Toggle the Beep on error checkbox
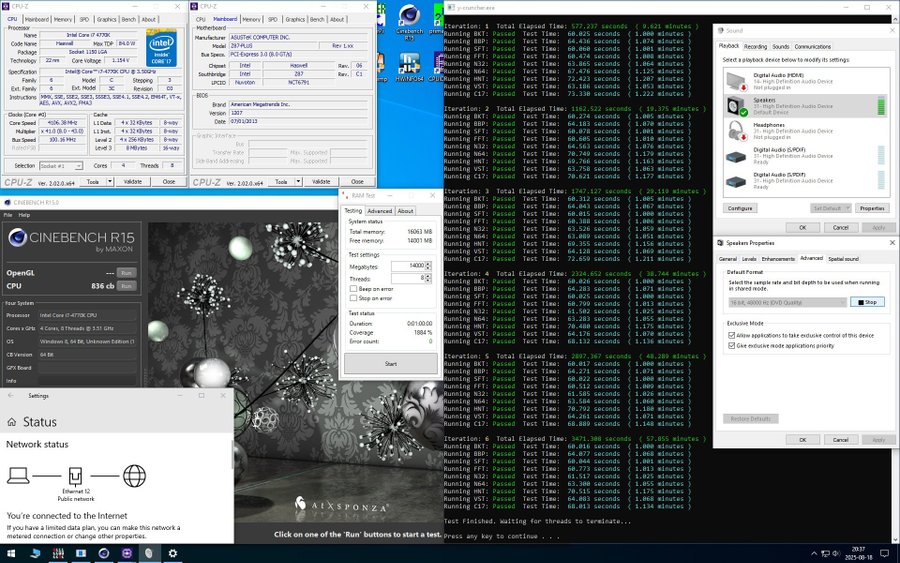The height and width of the screenshot is (563, 900). click(x=353, y=289)
